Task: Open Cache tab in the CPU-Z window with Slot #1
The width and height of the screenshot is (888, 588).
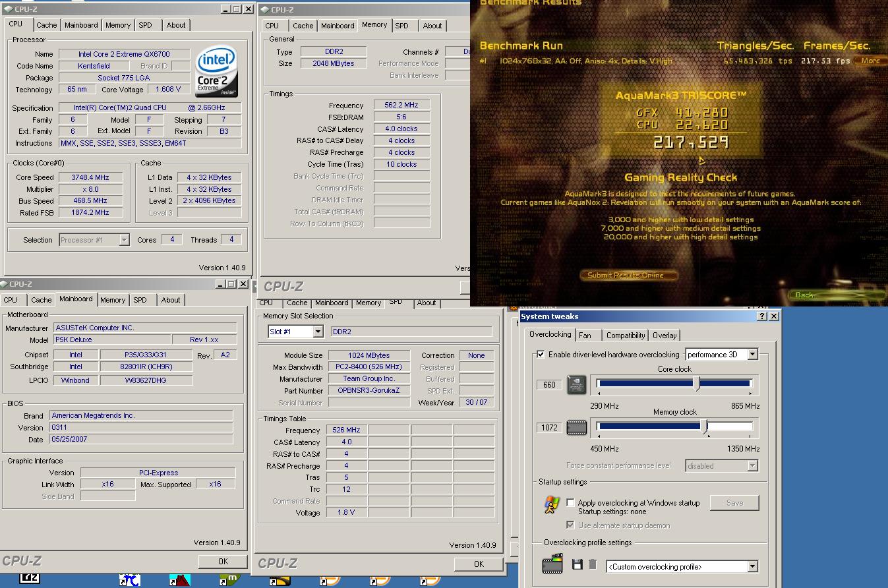Action: pyautogui.click(x=297, y=303)
